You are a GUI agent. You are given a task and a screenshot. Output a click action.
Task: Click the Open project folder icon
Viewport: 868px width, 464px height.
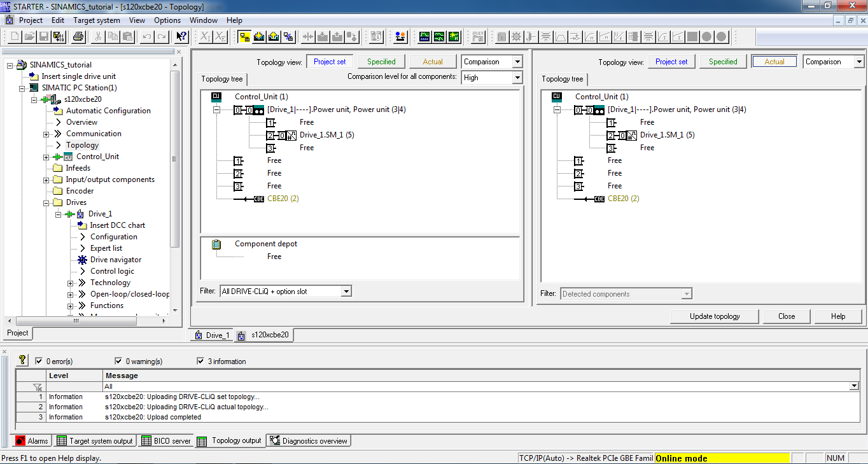point(29,36)
